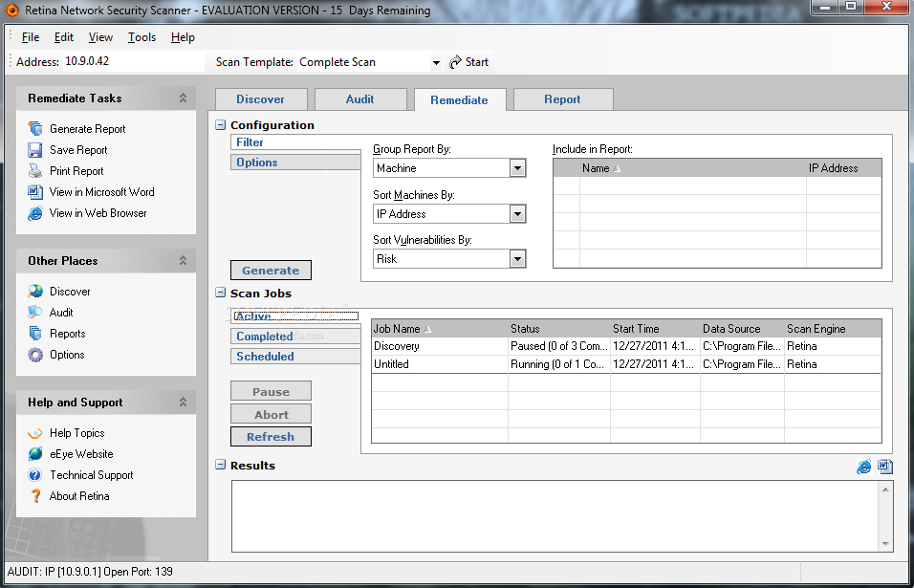Image resolution: width=914 pixels, height=588 pixels.
Task: Click the View in Web Browser icon
Action: coord(35,213)
